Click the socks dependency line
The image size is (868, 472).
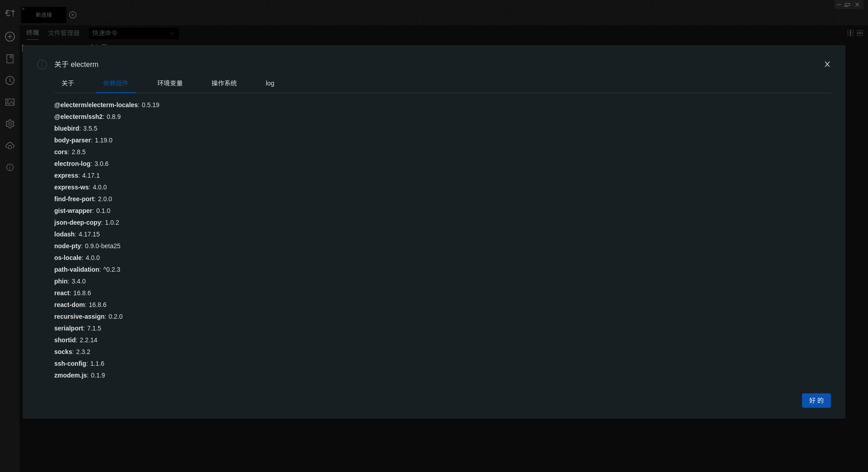(x=72, y=352)
